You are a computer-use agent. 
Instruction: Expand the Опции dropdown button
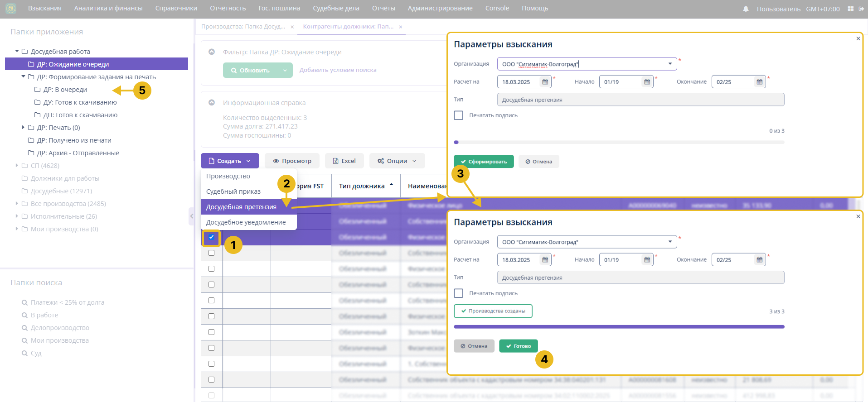coord(397,161)
